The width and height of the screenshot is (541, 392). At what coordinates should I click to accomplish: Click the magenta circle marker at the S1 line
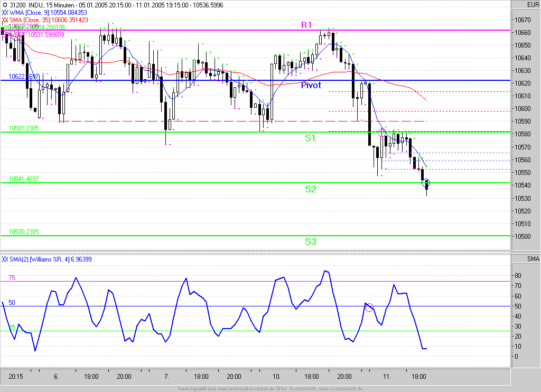click(383, 132)
